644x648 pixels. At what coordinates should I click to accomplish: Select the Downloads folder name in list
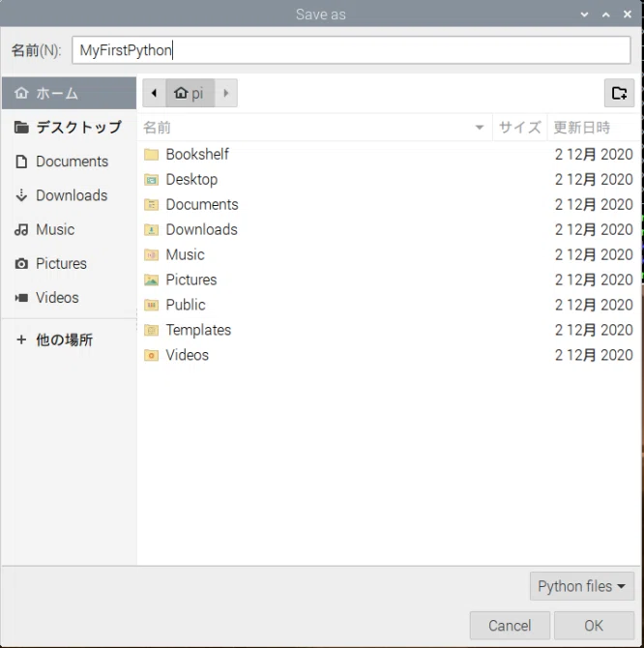tap(201, 230)
